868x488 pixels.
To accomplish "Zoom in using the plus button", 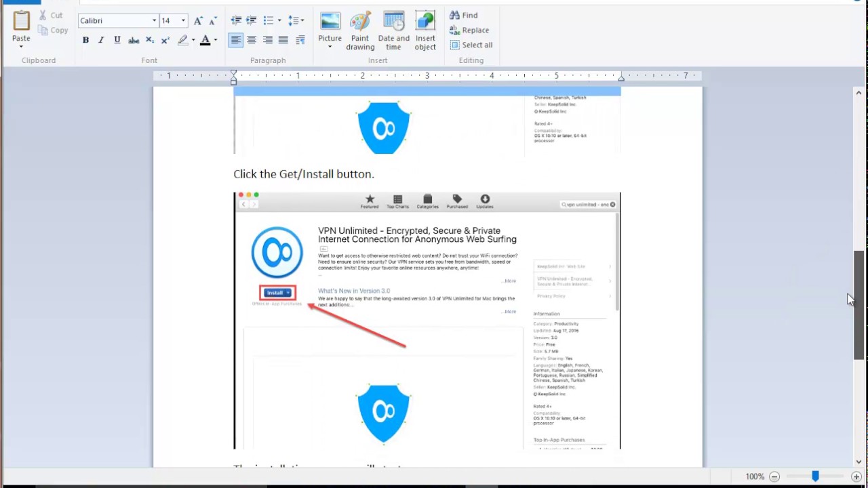I will click(x=856, y=476).
